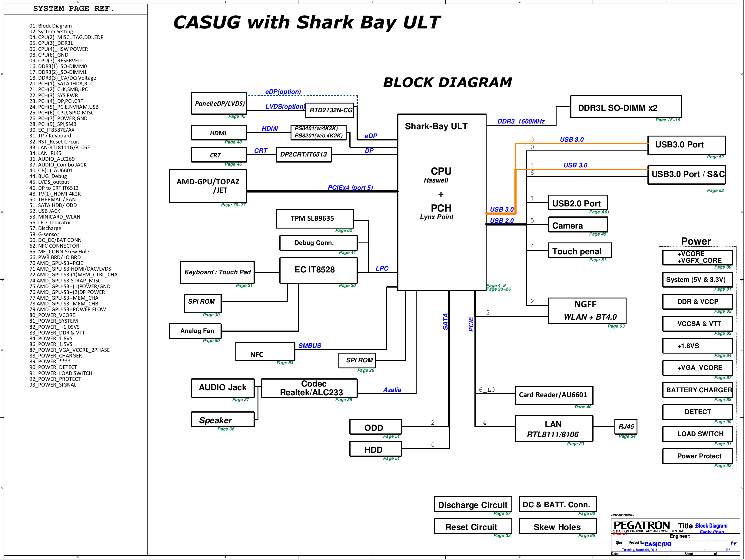
Task: Select the ODD block
Action: (376, 427)
